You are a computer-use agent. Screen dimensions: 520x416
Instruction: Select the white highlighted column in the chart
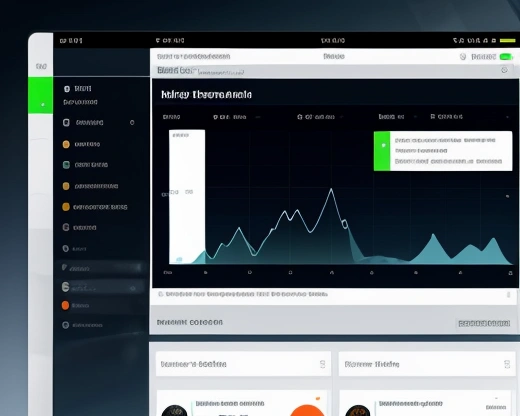[x=187, y=197]
